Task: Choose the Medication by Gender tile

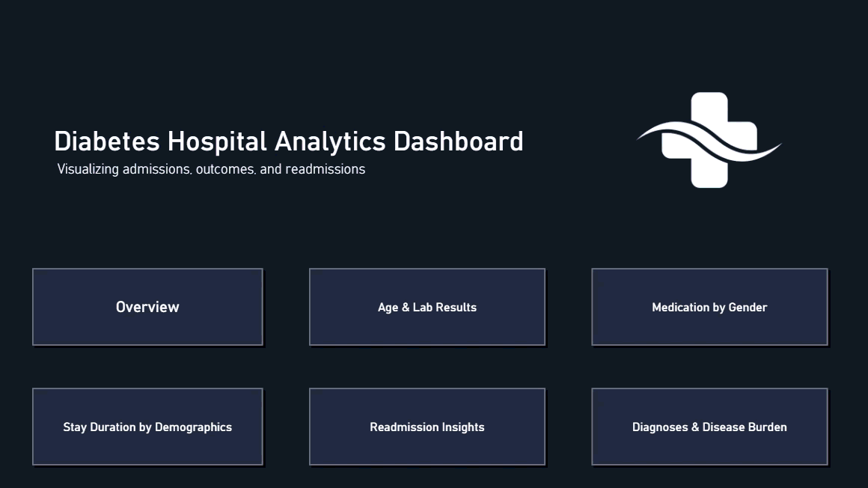Action: tap(709, 307)
